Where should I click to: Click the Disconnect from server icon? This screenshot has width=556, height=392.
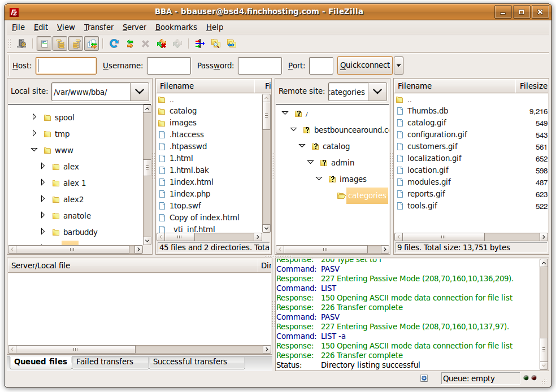tap(162, 43)
